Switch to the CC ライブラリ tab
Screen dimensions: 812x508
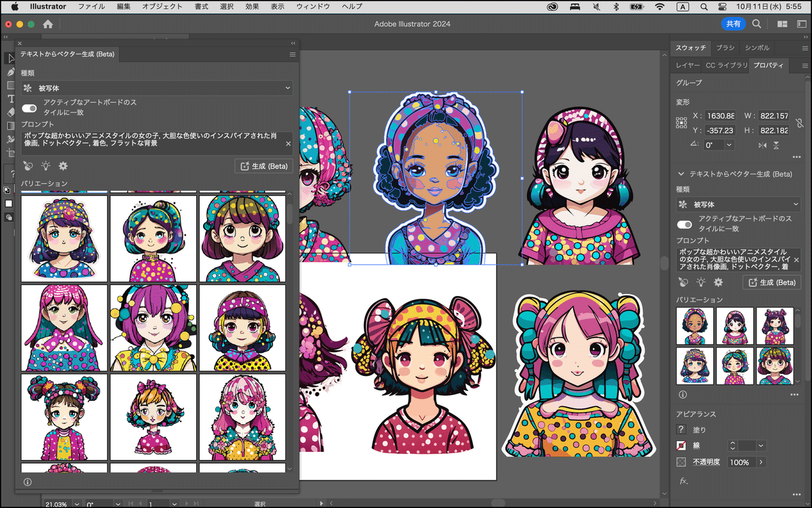click(727, 65)
